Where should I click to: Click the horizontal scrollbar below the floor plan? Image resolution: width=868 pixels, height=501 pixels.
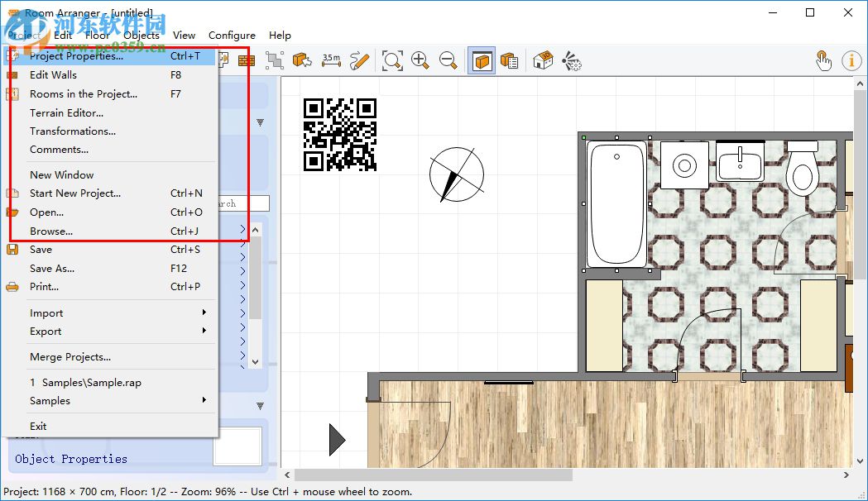(x=433, y=475)
